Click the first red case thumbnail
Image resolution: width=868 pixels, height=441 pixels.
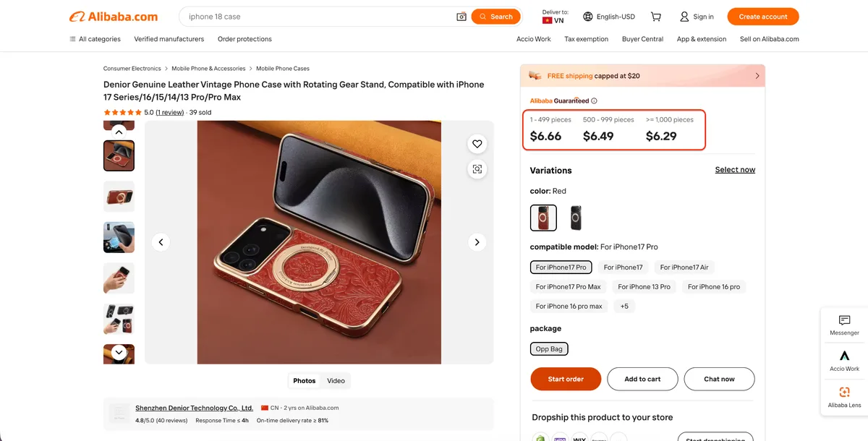(119, 155)
